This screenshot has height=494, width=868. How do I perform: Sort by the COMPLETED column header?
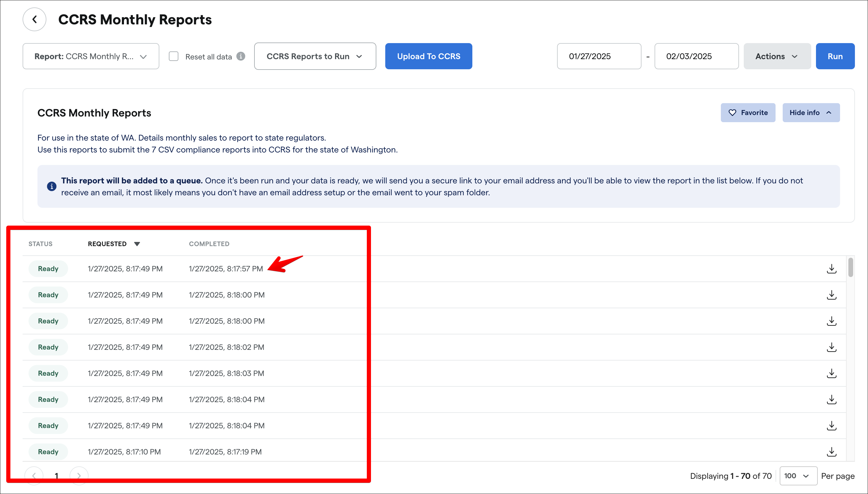point(209,244)
